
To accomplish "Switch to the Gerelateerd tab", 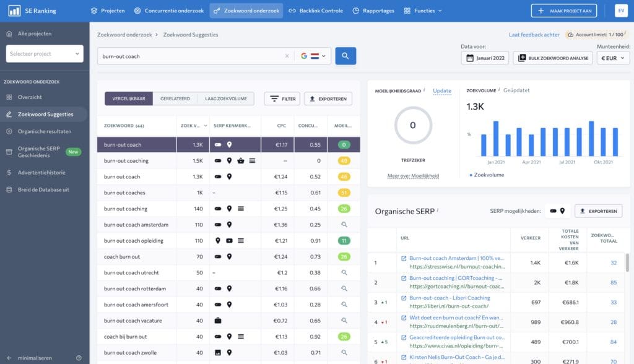I will tap(175, 98).
